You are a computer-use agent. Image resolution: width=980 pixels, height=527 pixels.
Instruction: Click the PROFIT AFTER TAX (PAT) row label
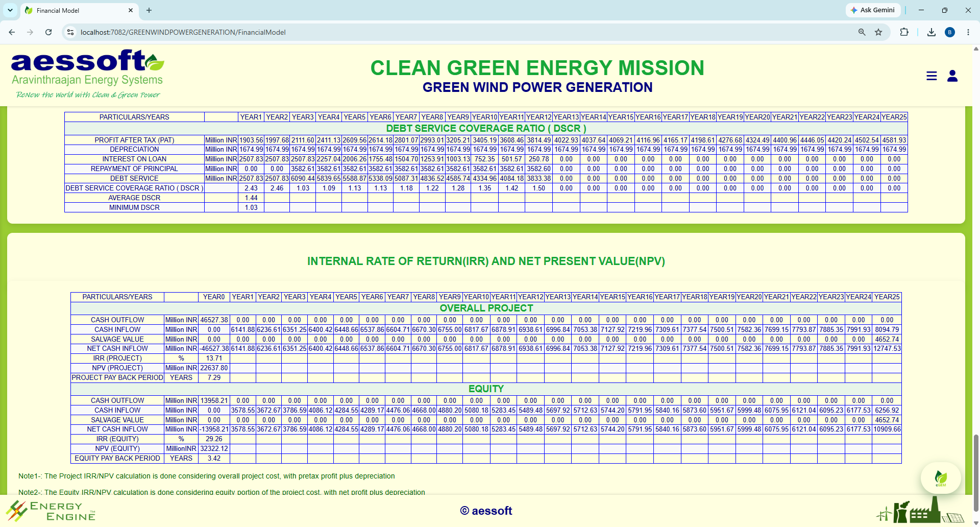(x=134, y=140)
